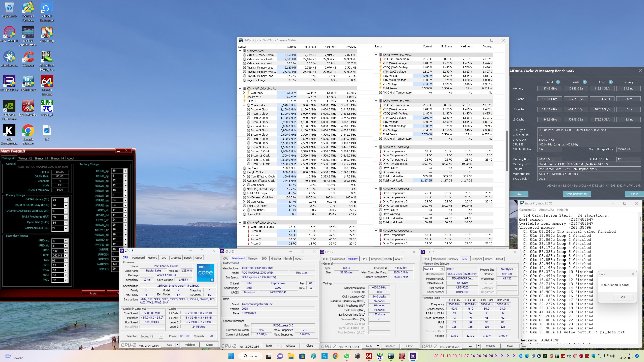Collapse Core Temperatures tree in HWiNFO

[244, 227]
